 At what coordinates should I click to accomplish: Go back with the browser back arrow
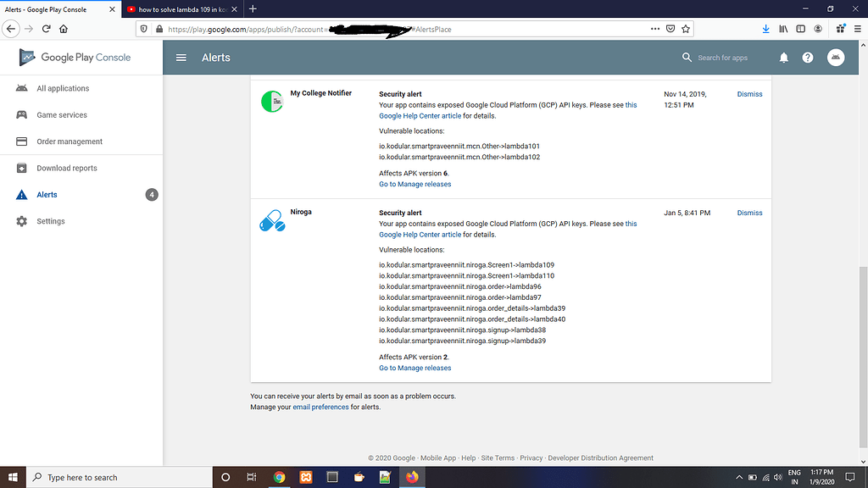pyautogui.click(x=11, y=29)
